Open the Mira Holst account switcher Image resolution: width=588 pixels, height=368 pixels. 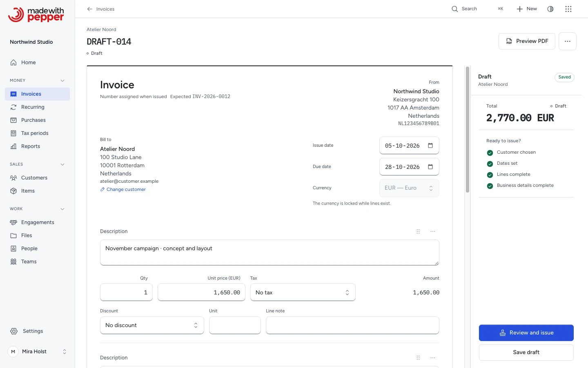click(x=38, y=352)
